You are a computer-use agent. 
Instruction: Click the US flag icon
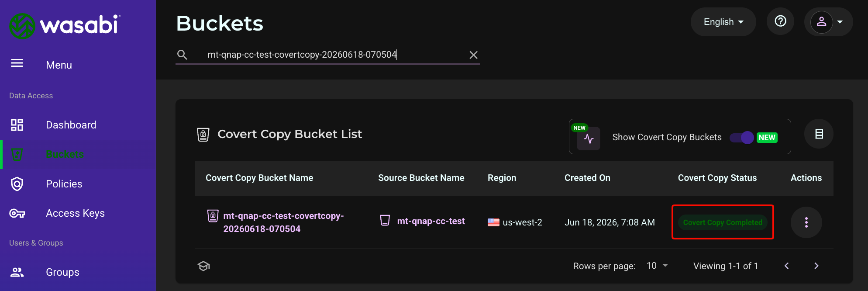(493, 222)
